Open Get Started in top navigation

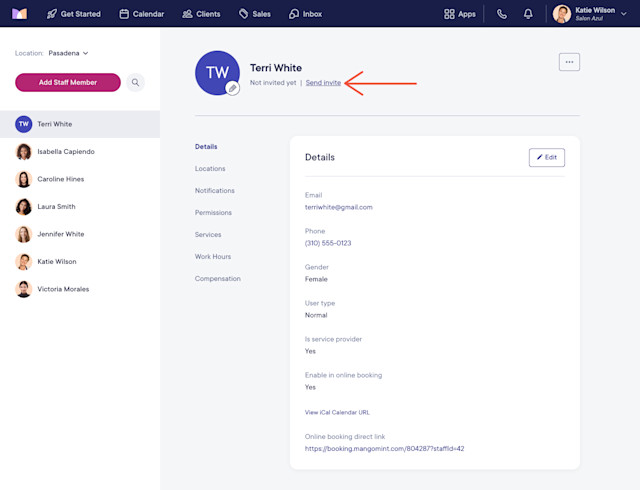(x=73, y=14)
